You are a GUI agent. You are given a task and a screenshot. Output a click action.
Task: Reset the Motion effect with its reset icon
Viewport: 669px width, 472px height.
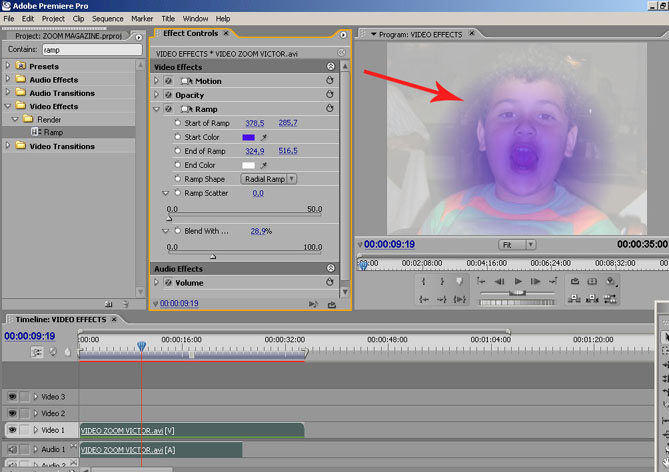(x=329, y=81)
